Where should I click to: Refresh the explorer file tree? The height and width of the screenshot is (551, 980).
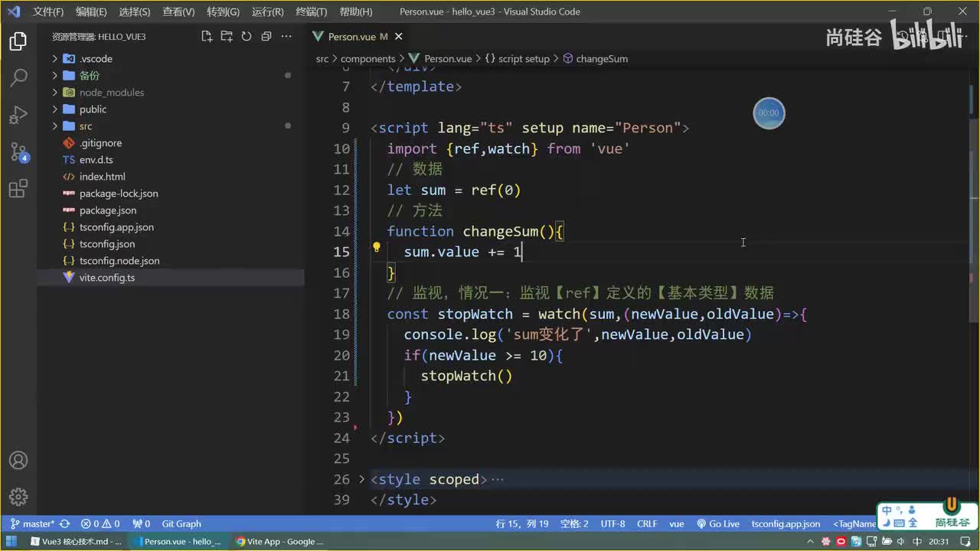(247, 36)
